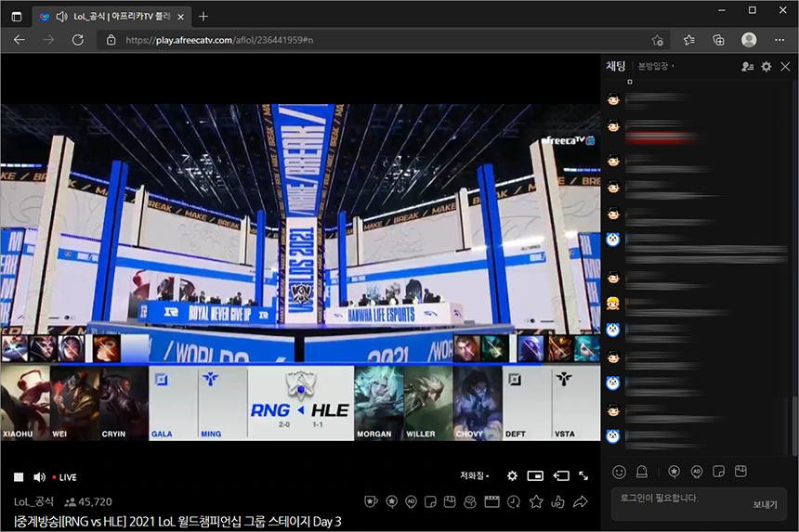Viewport: 799px width, 532px height.
Task: Click the LIVE indicator in the player
Action: coord(65,477)
